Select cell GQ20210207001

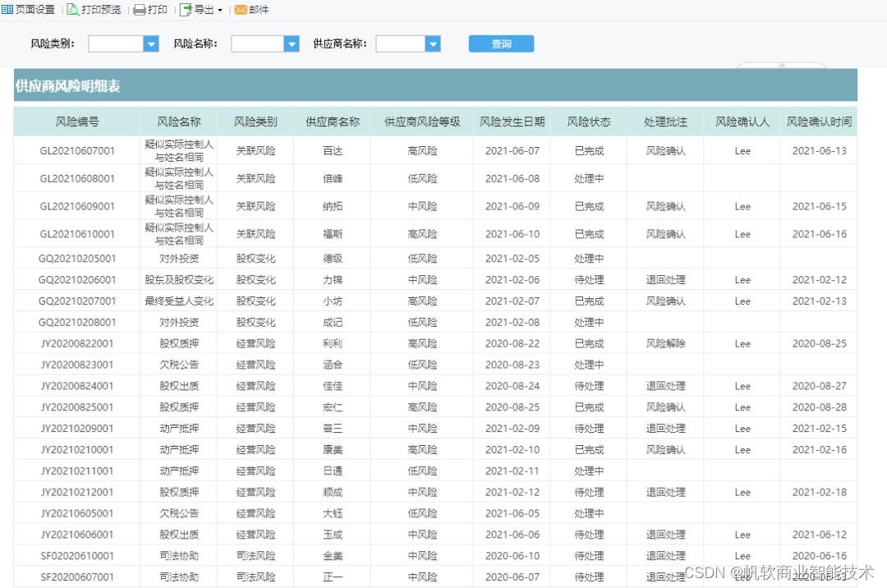[x=77, y=301]
